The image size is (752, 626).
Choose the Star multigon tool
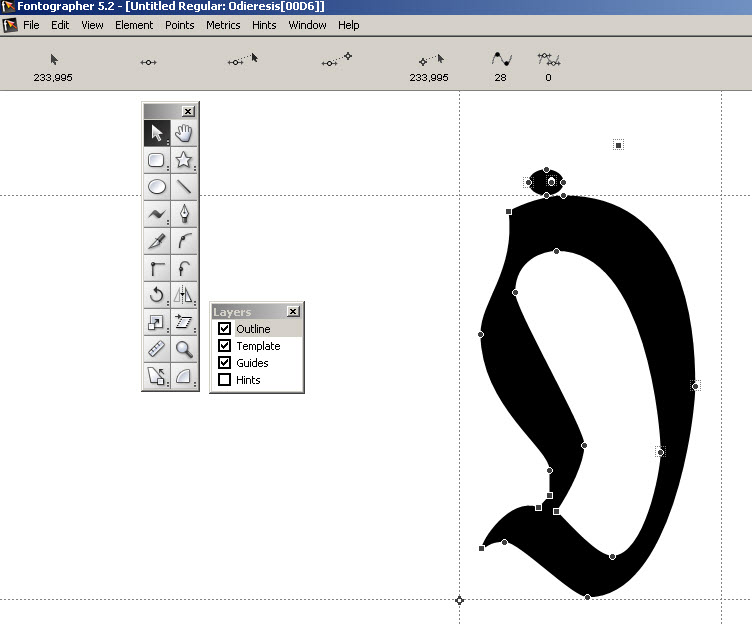point(183,160)
